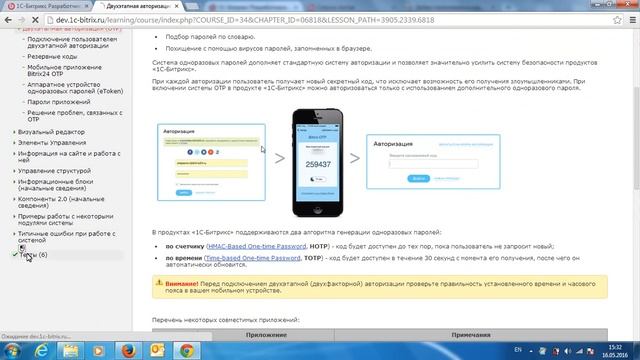640x360 pixels.
Task: Click the Авторизация login form image
Action: (211, 162)
